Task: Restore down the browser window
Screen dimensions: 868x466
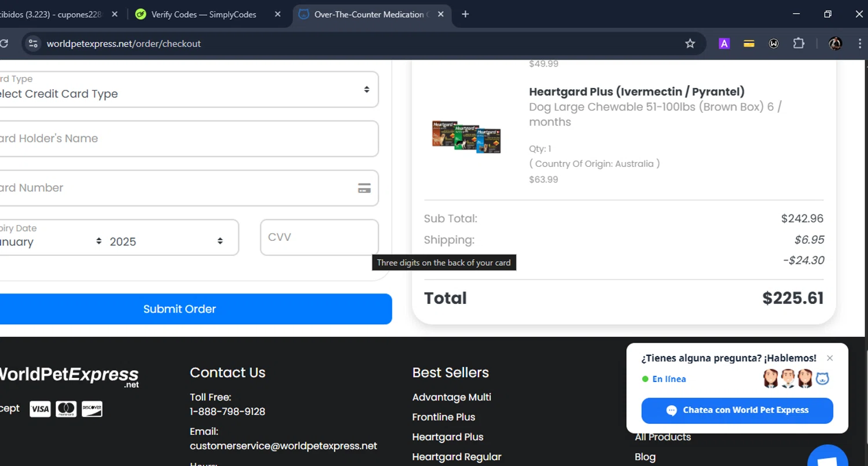Action: click(x=827, y=14)
